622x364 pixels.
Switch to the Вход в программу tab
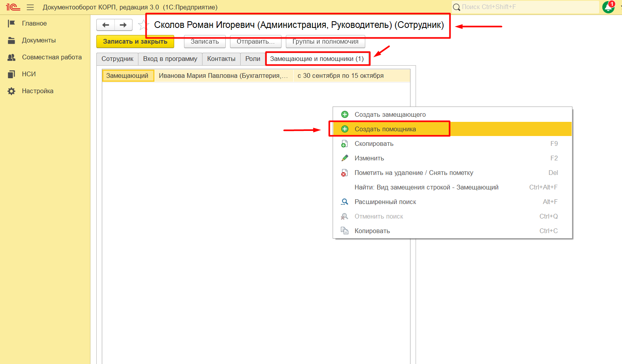point(170,59)
